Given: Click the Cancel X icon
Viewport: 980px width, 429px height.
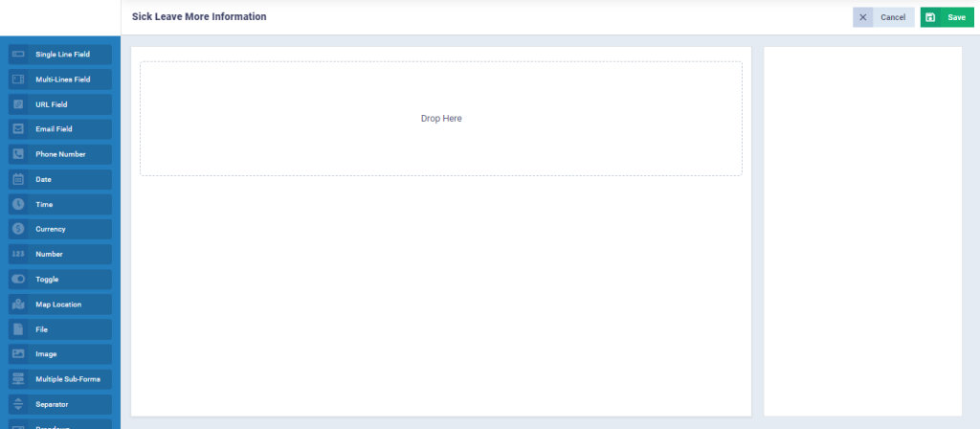Looking at the screenshot, I should (x=863, y=17).
